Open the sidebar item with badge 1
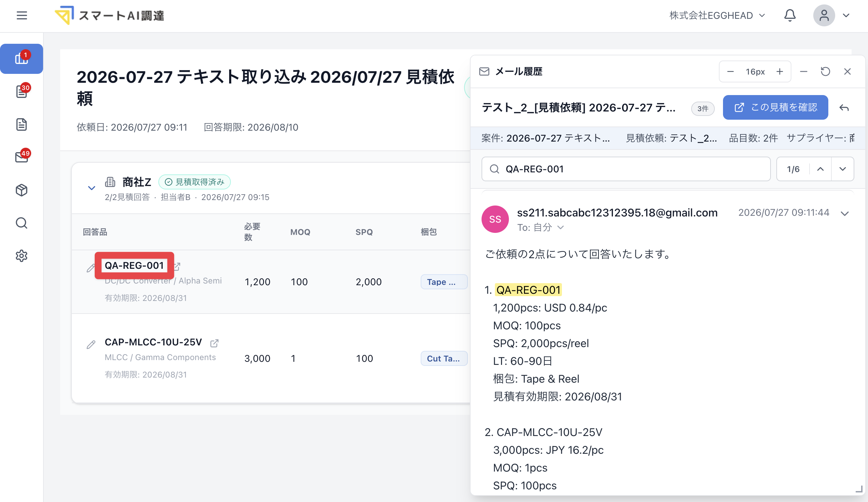 [22, 58]
